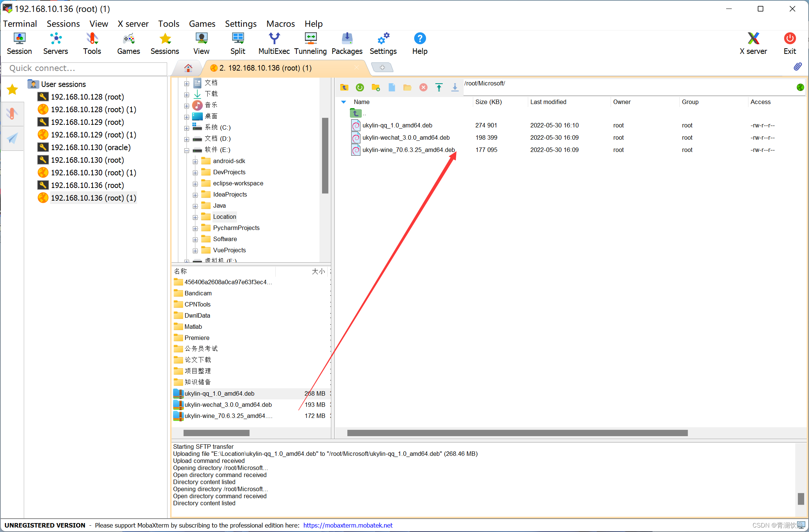The image size is (809, 532).
Task: Click the Packages toolbar icon
Action: click(347, 43)
